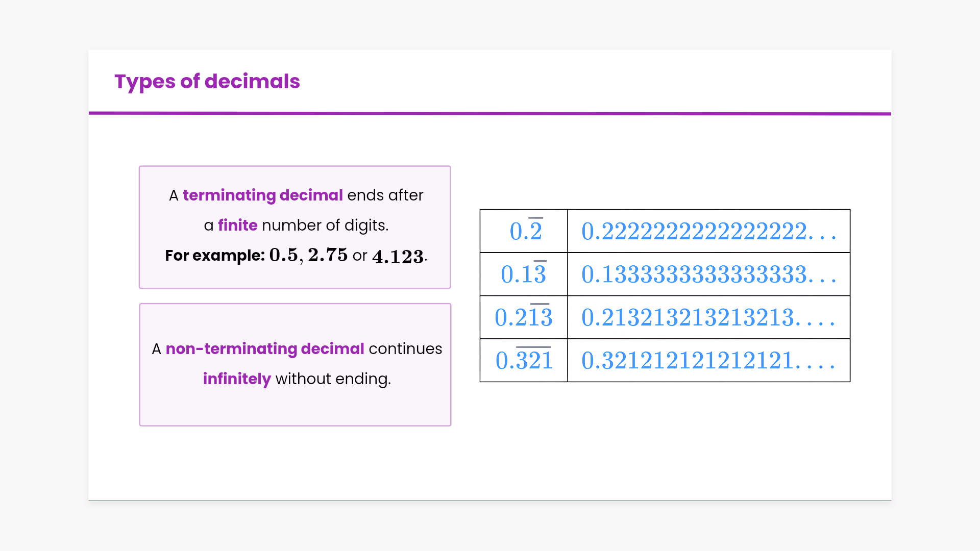Image resolution: width=980 pixels, height=551 pixels.
Task: Click the table cell with 0.213 bar notation
Action: pyautogui.click(x=524, y=317)
